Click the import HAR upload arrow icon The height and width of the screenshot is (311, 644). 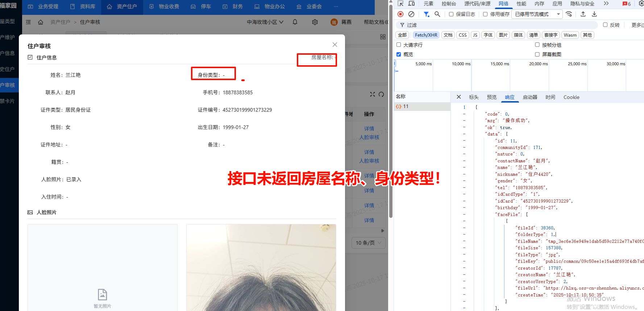tap(583, 14)
